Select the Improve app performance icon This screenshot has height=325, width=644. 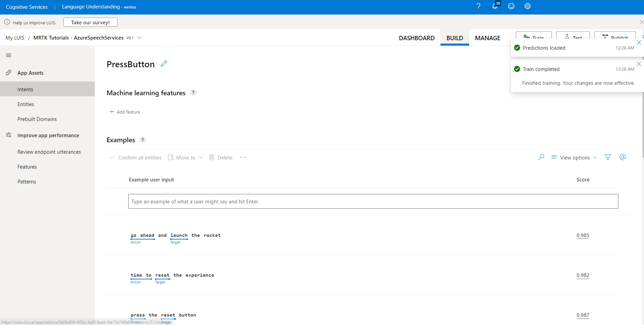(x=8, y=134)
